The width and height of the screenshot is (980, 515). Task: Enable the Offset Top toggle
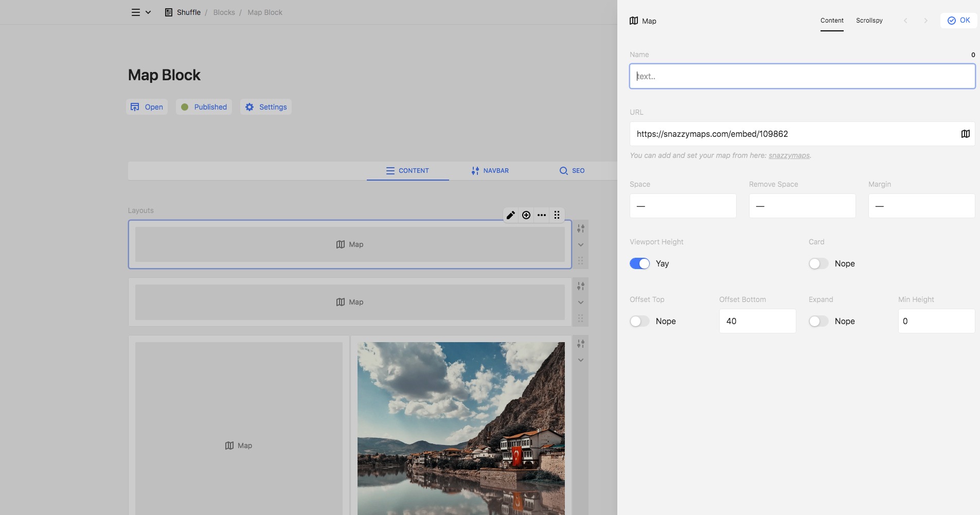(x=639, y=321)
